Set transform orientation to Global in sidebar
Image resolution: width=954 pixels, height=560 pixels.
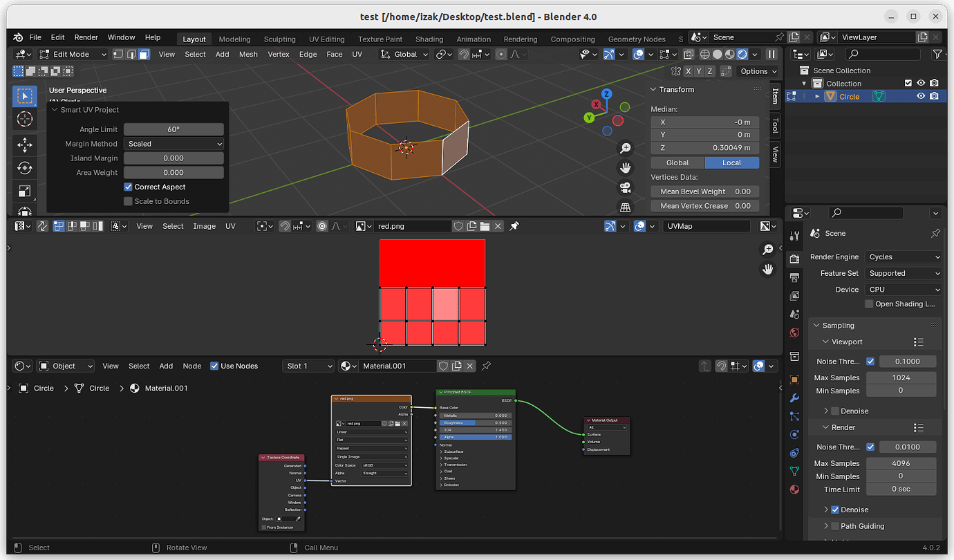[x=677, y=162]
